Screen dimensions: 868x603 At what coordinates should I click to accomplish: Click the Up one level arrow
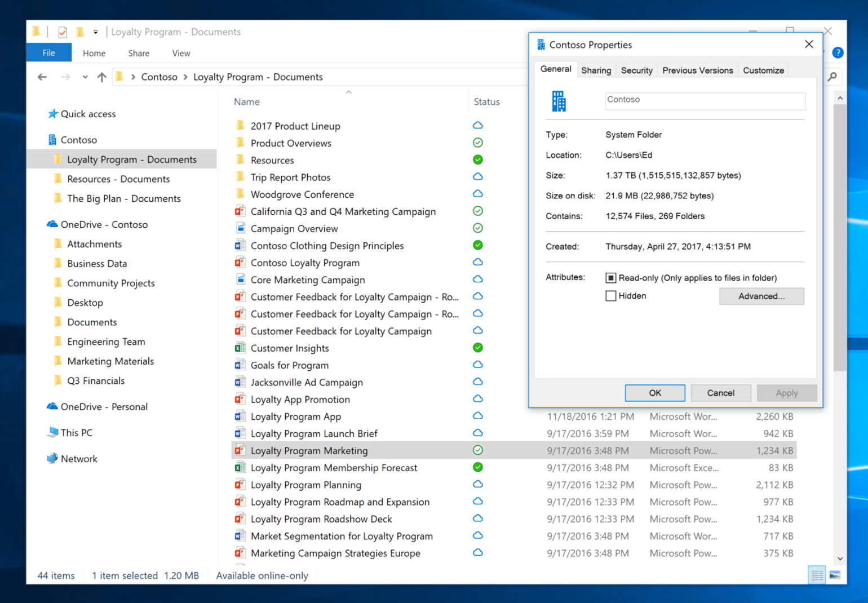point(101,77)
